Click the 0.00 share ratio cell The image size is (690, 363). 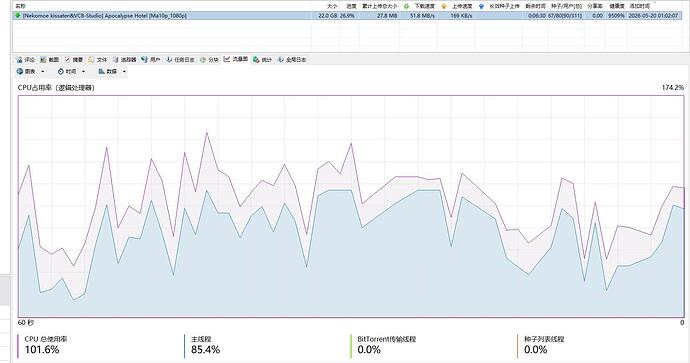598,15
